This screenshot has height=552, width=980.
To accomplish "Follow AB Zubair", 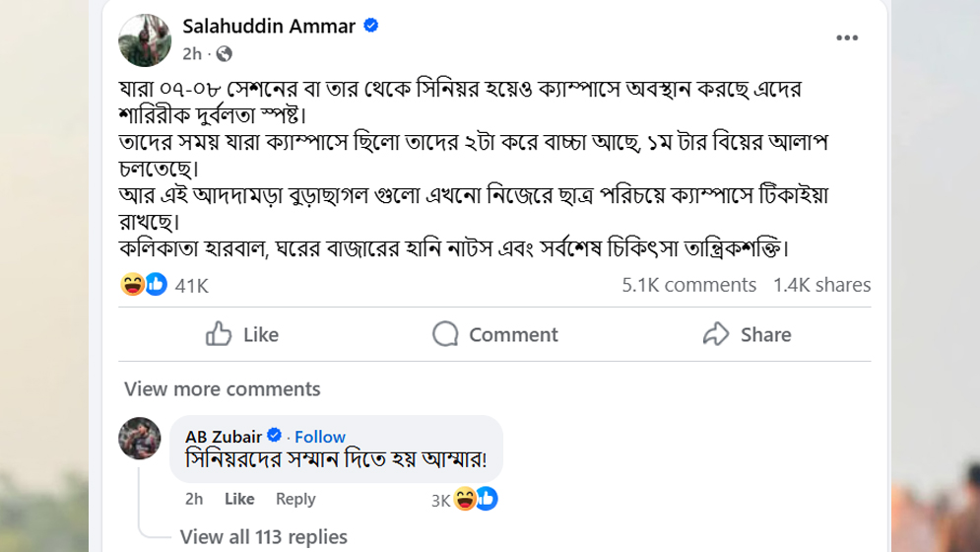I will point(320,437).
